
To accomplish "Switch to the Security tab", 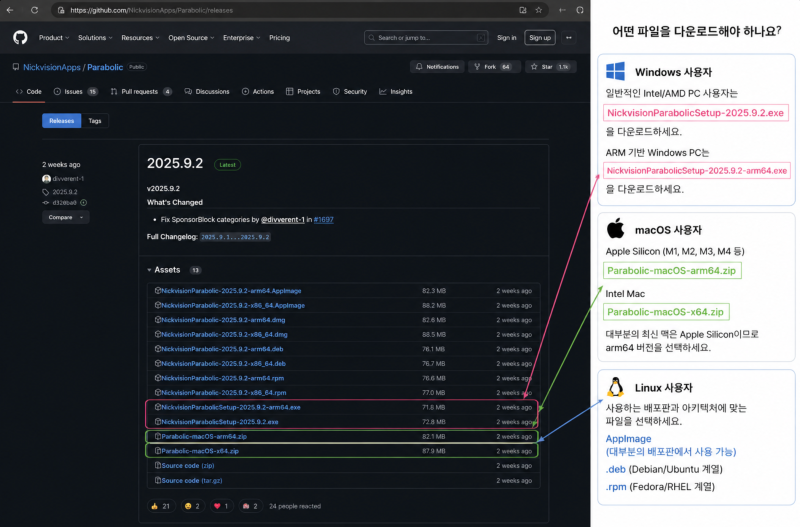I will pyautogui.click(x=350, y=92).
